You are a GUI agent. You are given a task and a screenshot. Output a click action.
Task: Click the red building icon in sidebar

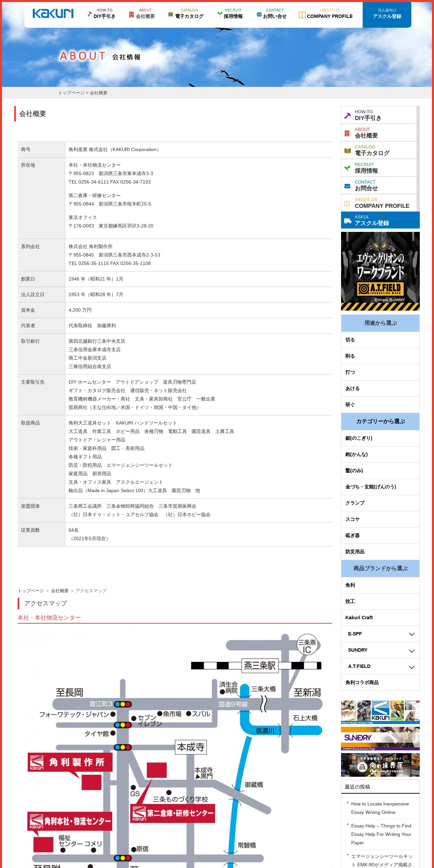pyautogui.click(x=347, y=133)
